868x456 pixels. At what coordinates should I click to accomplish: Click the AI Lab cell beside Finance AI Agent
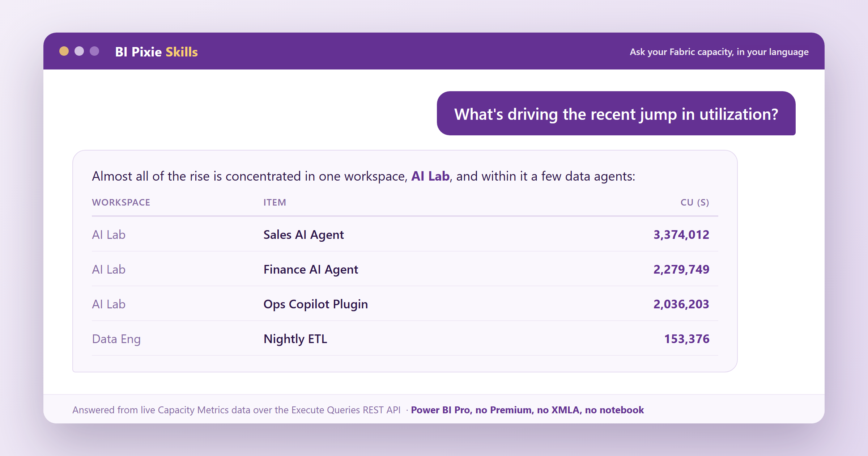[109, 269]
